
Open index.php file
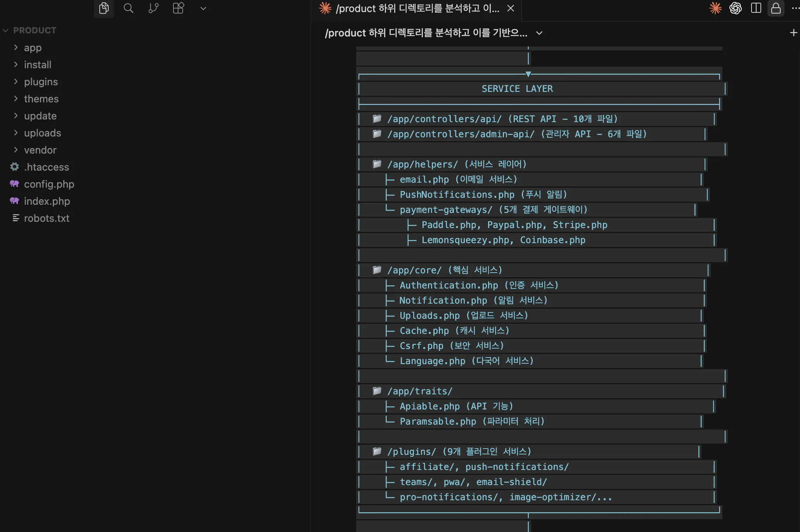47,201
